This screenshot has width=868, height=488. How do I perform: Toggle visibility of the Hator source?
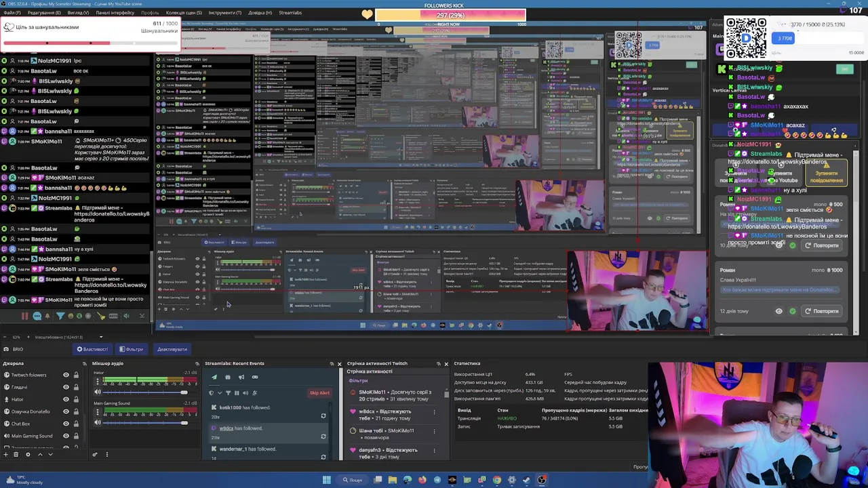pos(66,399)
